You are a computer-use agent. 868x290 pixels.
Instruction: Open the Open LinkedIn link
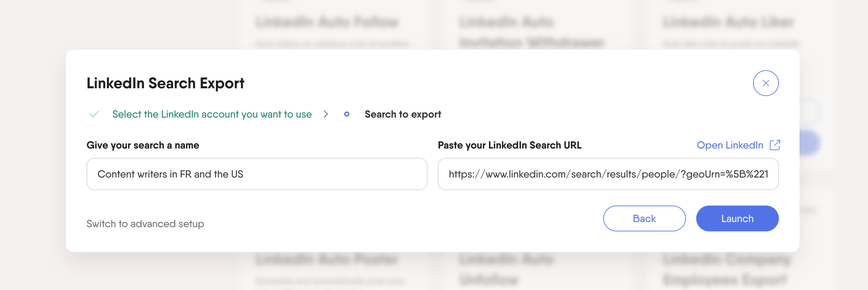pyautogui.click(x=729, y=145)
